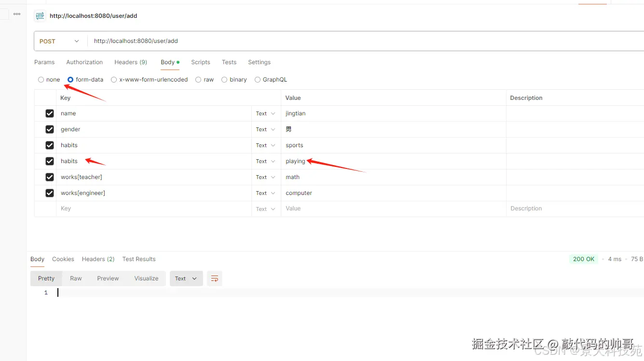The width and height of the screenshot is (644, 361).
Task: Open the response Cookies tab
Action: tap(63, 259)
